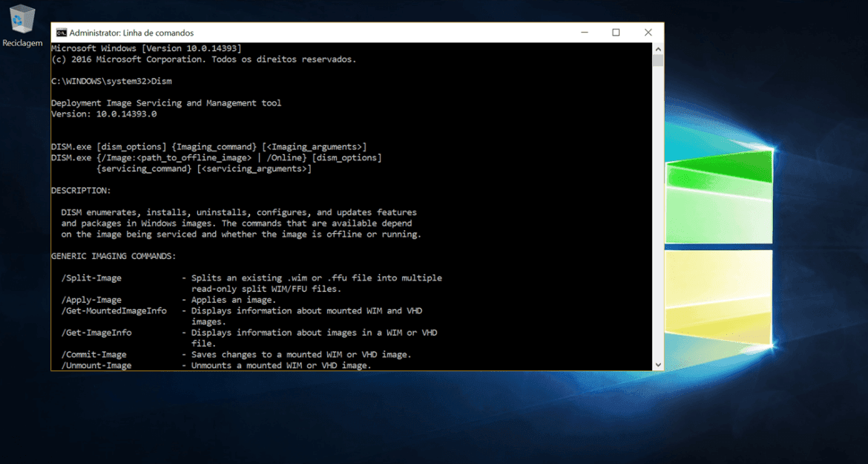The width and height of the screenshot is (868, 464).
Task: Maximize the Linha de comandos window
Action: pyautogui.click(x=616, y=32)
